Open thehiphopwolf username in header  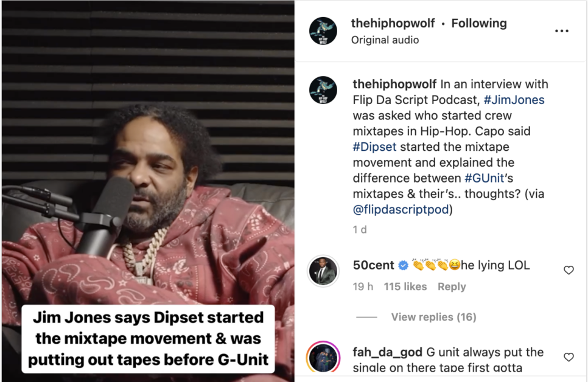coord(393,23)
